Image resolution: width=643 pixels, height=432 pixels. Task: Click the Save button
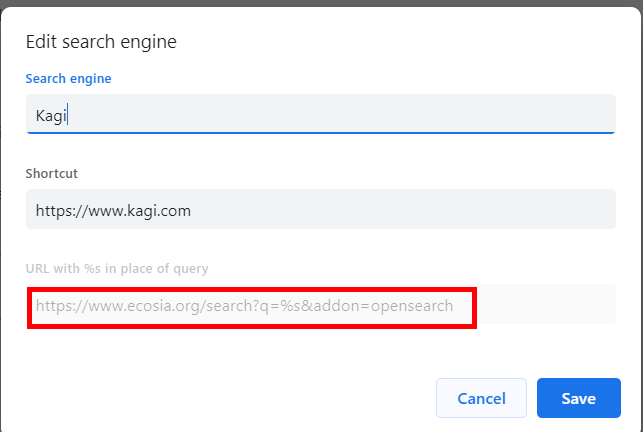(578, 398)
